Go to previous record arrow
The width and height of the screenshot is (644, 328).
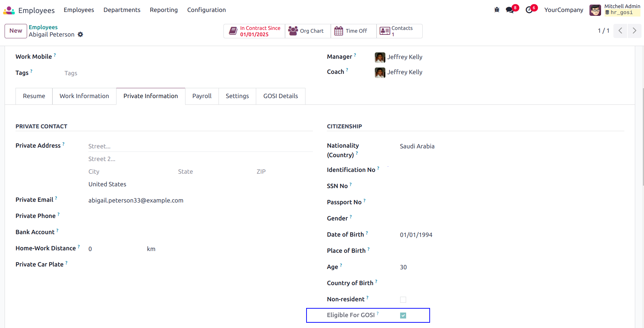620,31
